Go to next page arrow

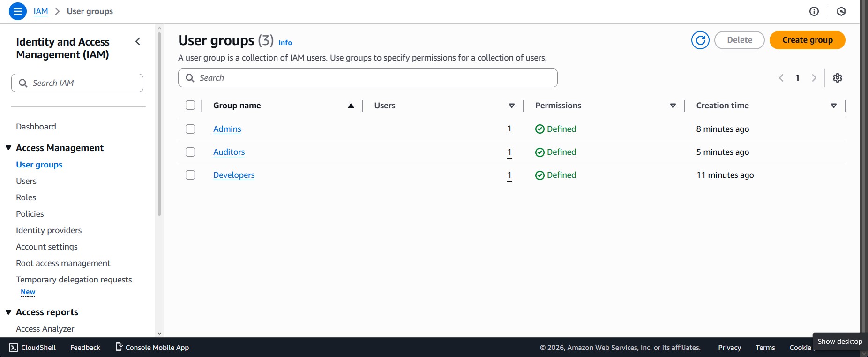point(814,78)
